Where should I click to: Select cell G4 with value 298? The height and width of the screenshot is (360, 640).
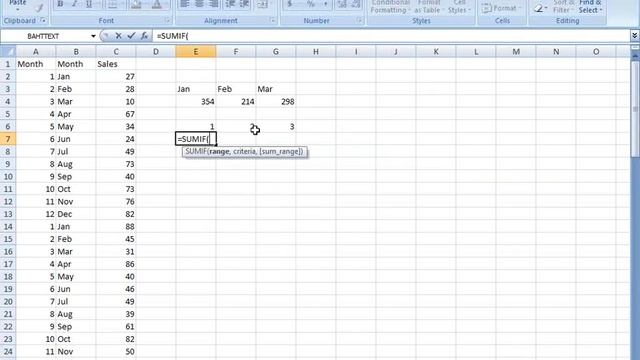tap(276, 102)
